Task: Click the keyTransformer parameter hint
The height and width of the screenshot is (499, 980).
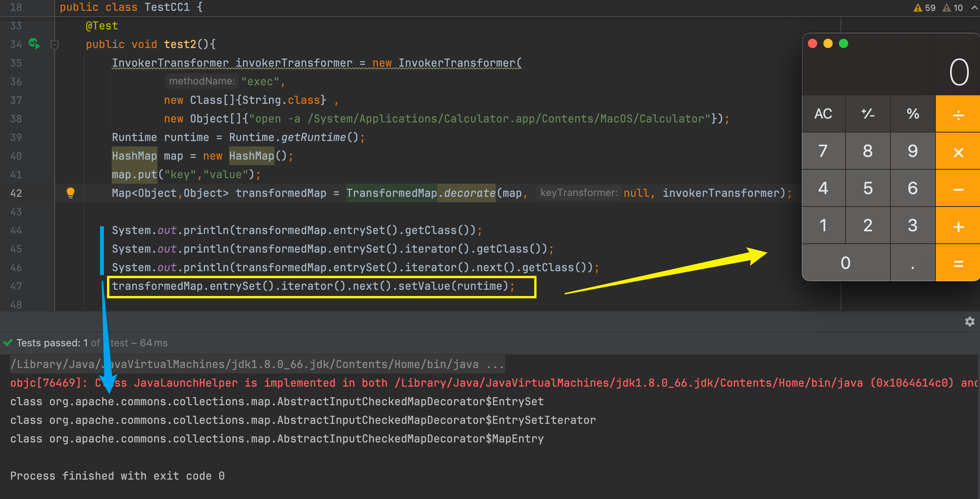Action: pos(578,193)
